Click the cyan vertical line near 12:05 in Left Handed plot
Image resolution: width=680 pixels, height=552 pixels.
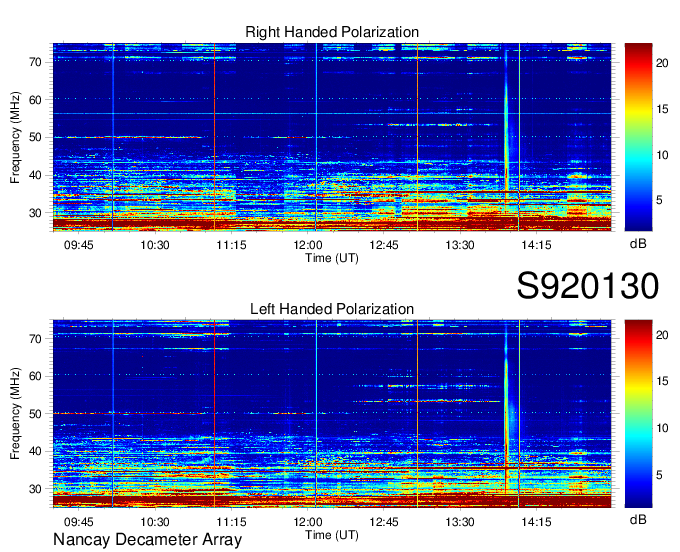point(316,414)
